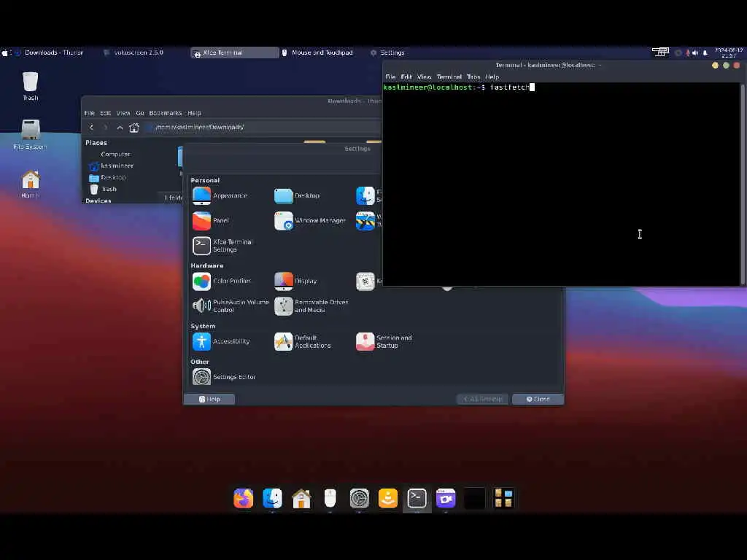Open Edit menu in Thunar

[x=105, y=113]
